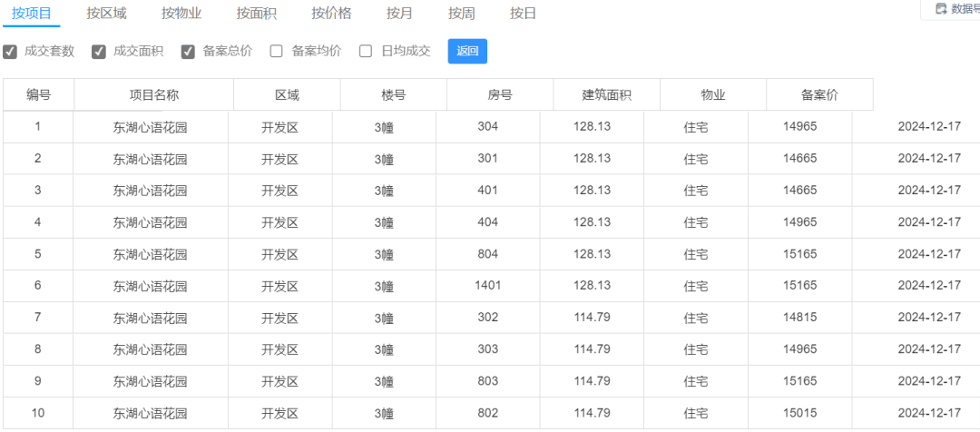Click room number 803 in row 9
Image resolution: width=980 pixels, height=432 pixels.
point(487,380)
